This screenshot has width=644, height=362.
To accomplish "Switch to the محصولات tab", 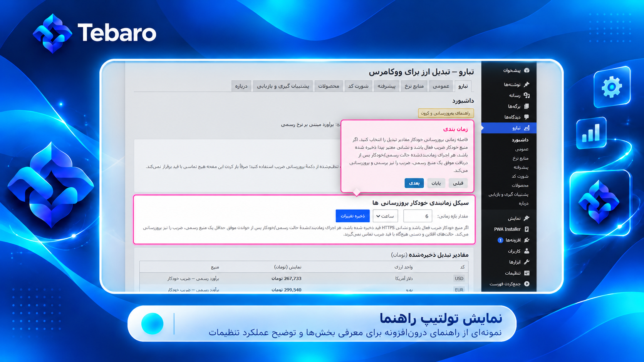I will coord(329,86).
